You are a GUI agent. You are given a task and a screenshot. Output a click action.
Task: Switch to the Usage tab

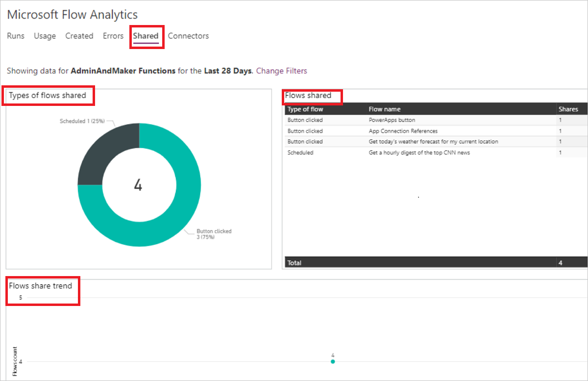coord(45,36)
